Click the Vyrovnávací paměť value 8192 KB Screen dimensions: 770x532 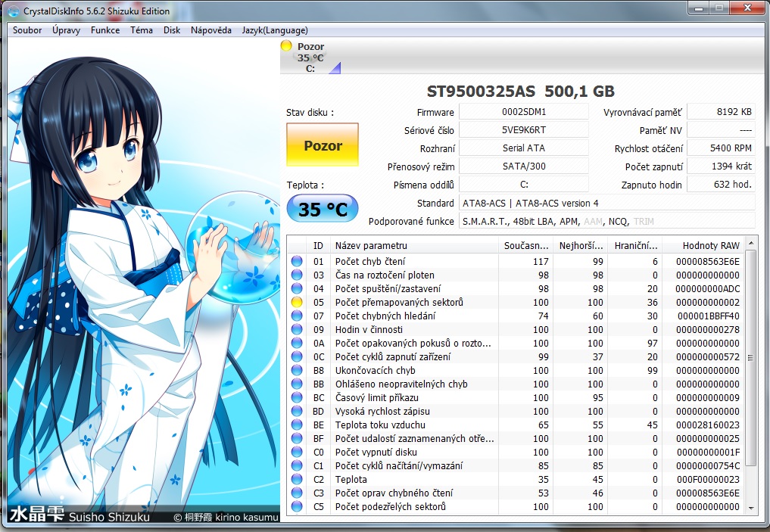[x=721, y=112]
